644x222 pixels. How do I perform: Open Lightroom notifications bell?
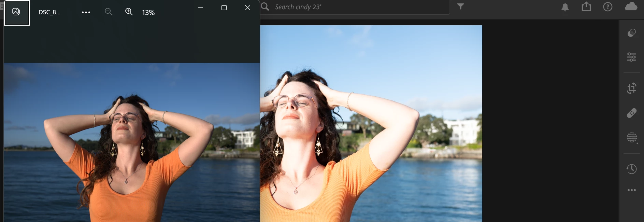565,7
